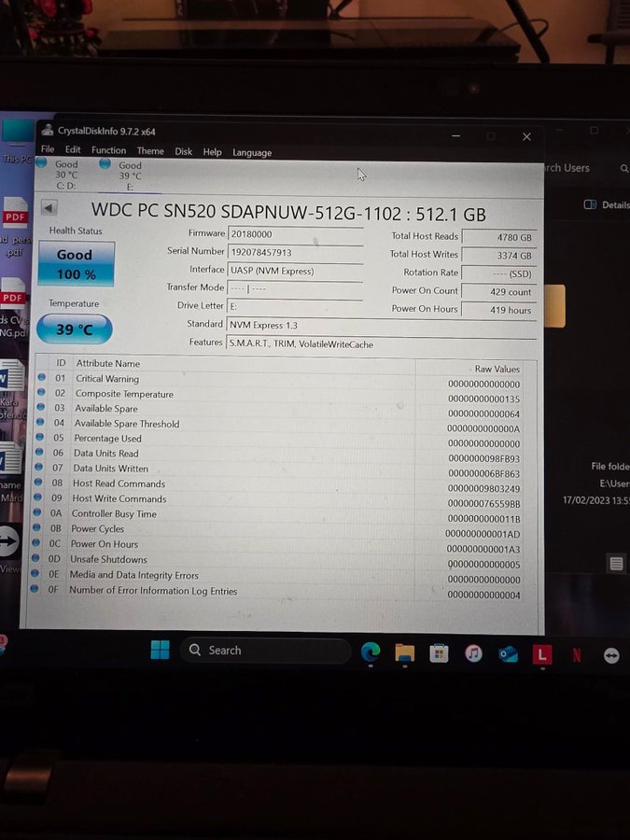Open Microsoft Edge from the taskbar
The image size is (630, 840).
(371, 653)
